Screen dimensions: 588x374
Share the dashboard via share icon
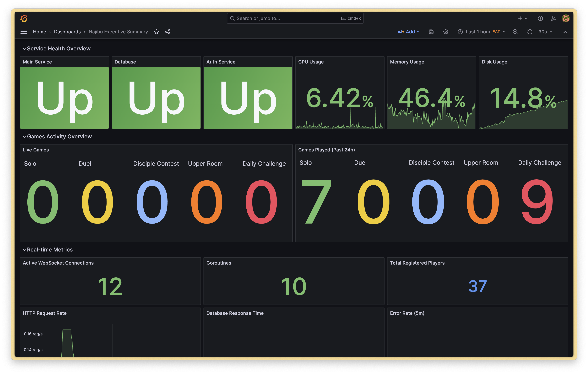[x=168, y=32]
